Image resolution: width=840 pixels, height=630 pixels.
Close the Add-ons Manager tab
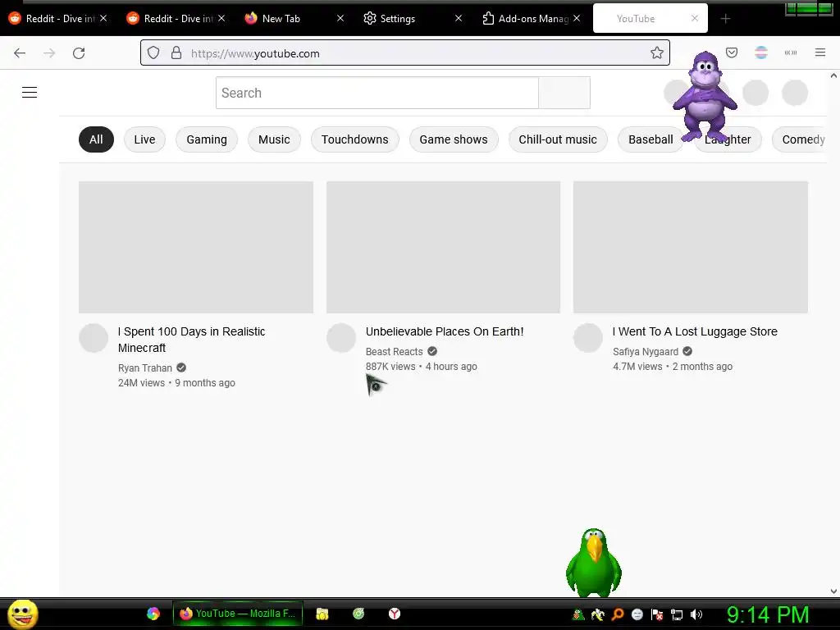tap(577, 18)
